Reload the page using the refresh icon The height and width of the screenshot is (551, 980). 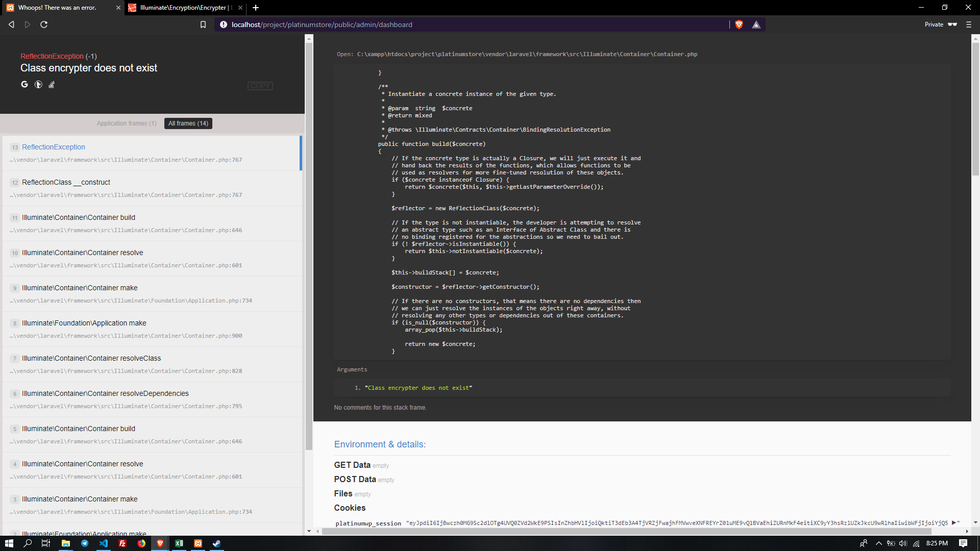click(x=44, y=24)
